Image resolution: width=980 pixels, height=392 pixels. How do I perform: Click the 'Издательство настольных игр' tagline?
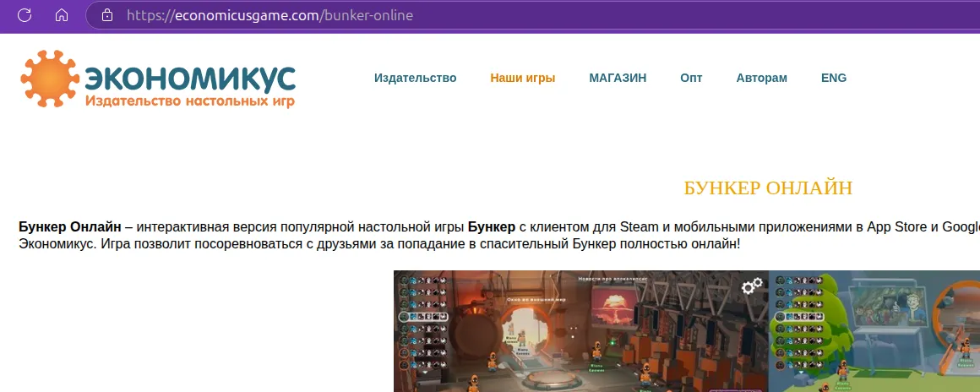click(x=189, y=101)
